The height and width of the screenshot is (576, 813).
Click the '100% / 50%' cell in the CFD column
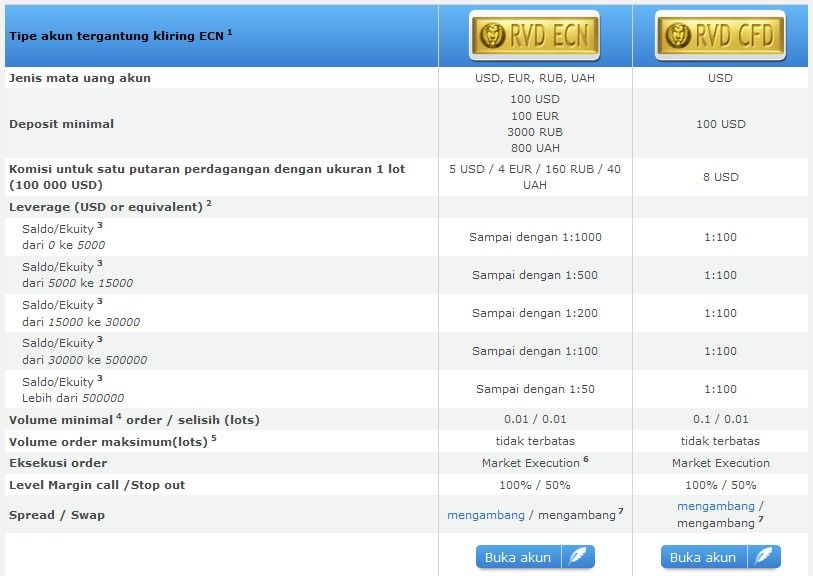click(721, 485)
